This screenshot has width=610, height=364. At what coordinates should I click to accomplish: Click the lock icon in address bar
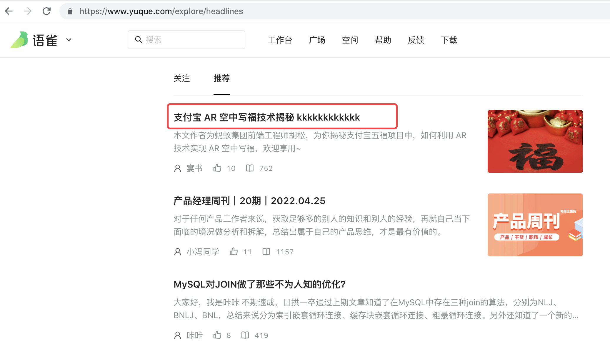[x=70, y=11]
